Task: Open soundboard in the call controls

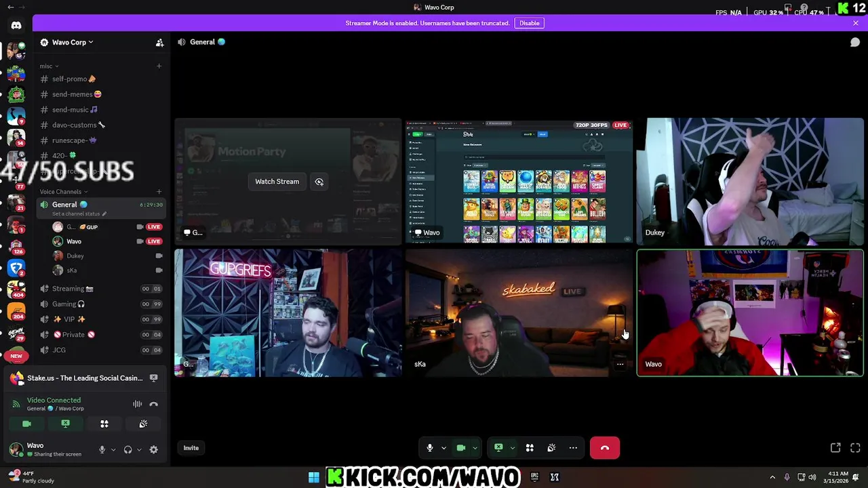Action: tap(551, 448)
